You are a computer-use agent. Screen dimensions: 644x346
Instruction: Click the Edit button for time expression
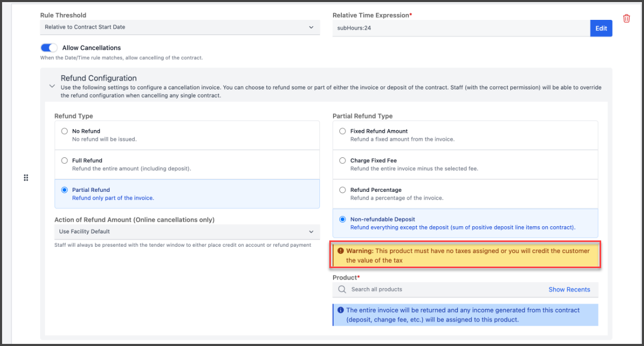[601, 28]
